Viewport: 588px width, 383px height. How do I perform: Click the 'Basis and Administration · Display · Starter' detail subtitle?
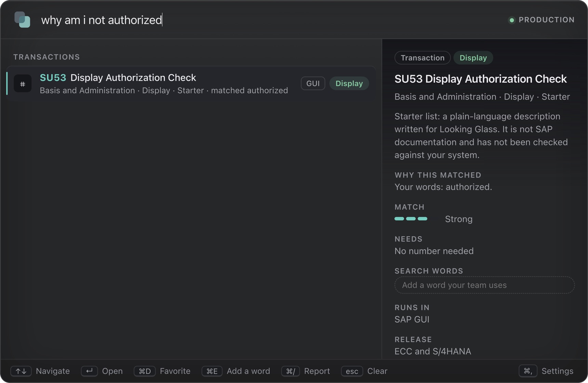click(482, 97)
